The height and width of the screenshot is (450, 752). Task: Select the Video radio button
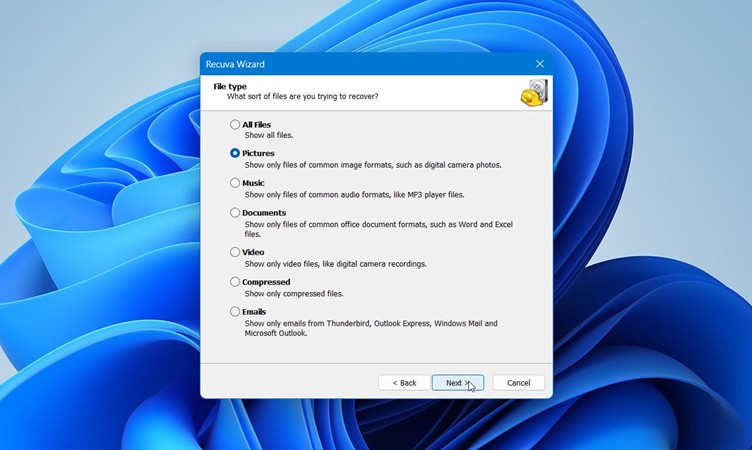pos(235,252)
